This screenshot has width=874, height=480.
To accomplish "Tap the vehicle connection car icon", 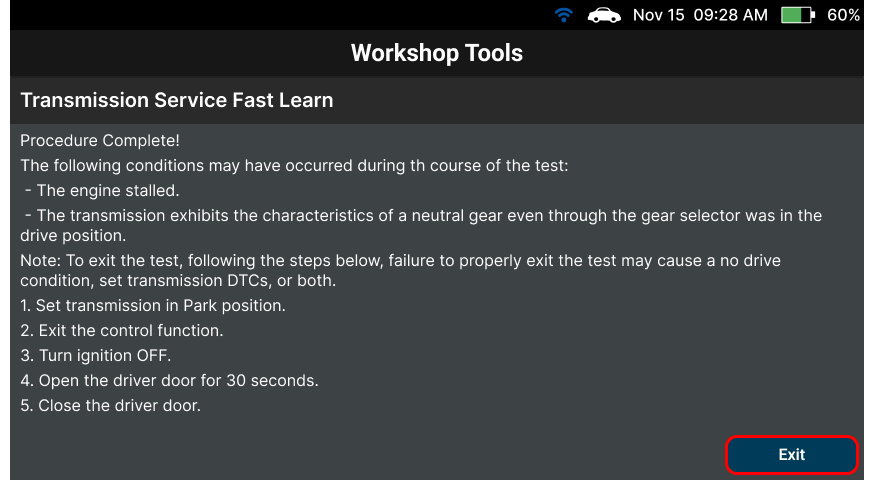I will click(x=604, y=15).
